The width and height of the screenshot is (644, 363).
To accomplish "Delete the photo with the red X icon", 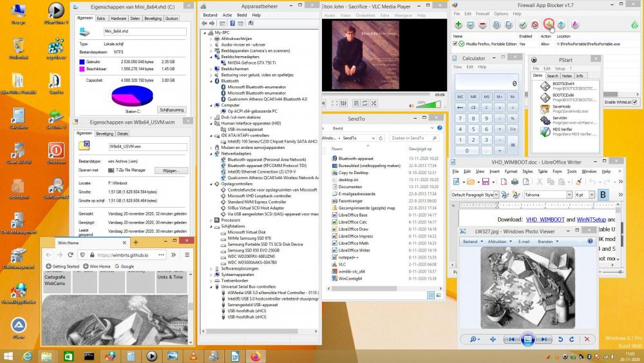I will coord(587,339).
